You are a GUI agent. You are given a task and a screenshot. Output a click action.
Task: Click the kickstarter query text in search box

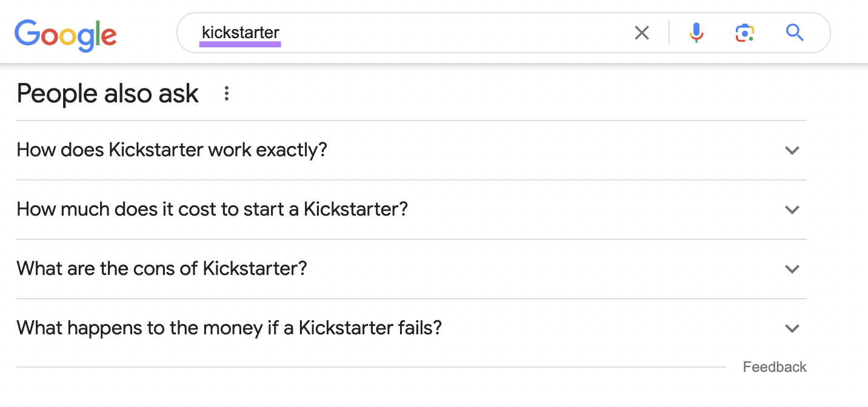pyautogui.click(x=241, y=31)
